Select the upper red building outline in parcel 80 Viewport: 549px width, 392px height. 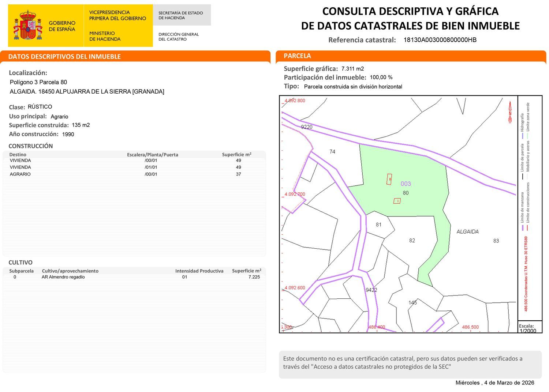(x=389, y=179)
